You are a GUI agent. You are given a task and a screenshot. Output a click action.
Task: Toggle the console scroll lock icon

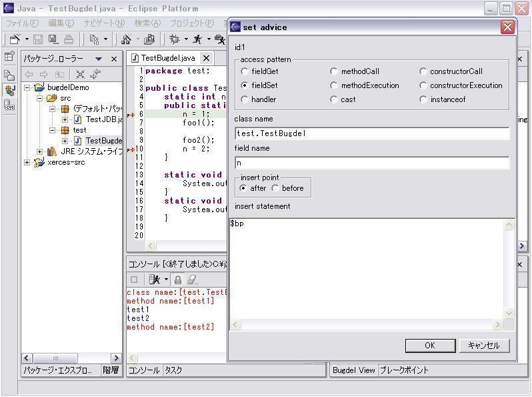[x=177, y=280]
